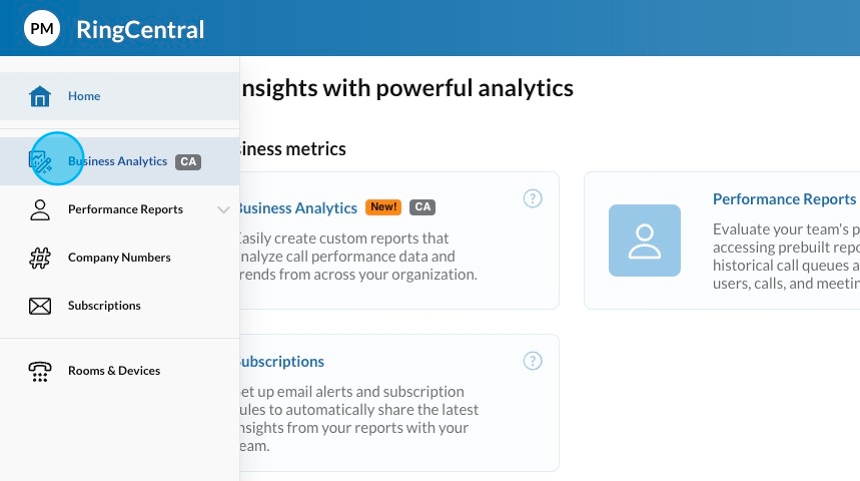Open Rooms & Devices menu item

pos(114,371)
